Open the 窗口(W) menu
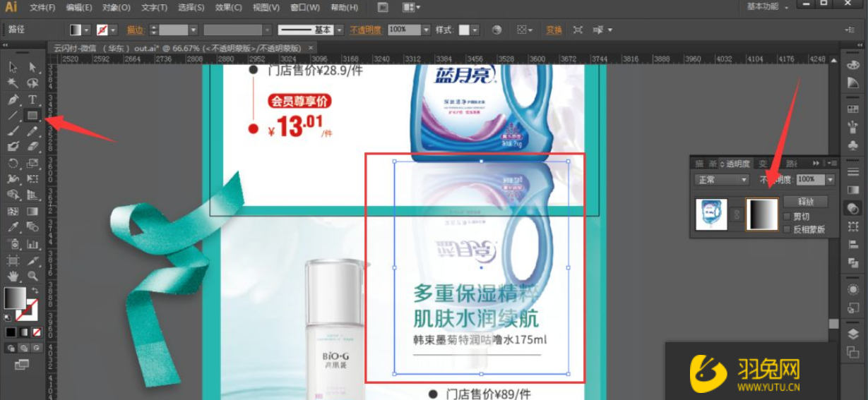This screenshot has width=868, height=400. click(x=305, y=7)
